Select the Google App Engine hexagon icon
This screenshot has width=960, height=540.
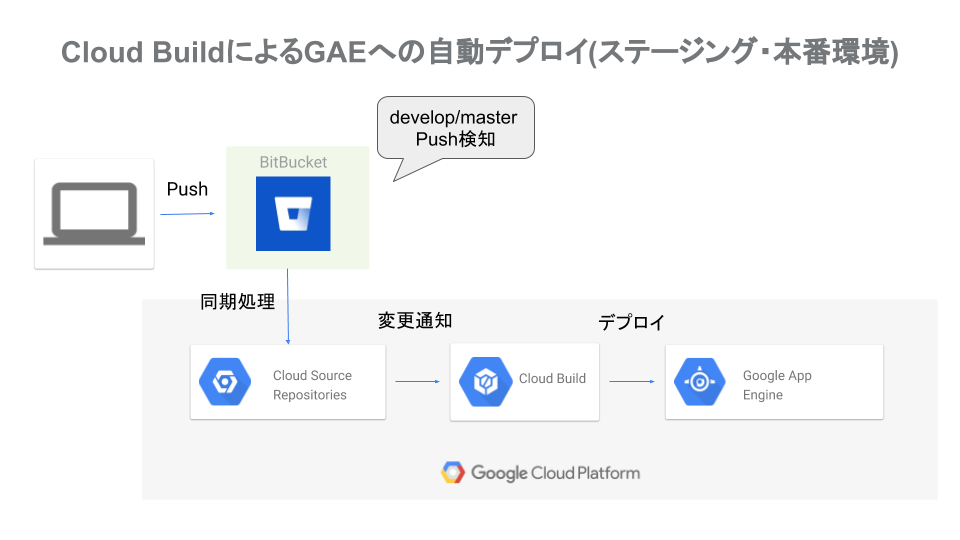(x=700, y=382)
